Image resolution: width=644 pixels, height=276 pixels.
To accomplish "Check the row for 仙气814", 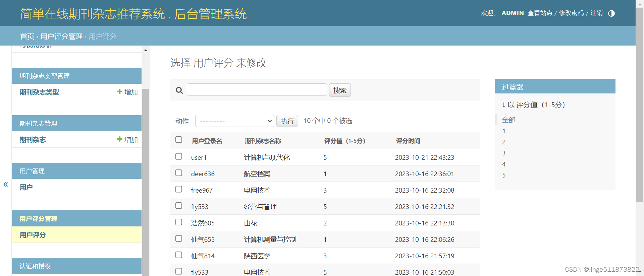I will (x=179, y=255).
